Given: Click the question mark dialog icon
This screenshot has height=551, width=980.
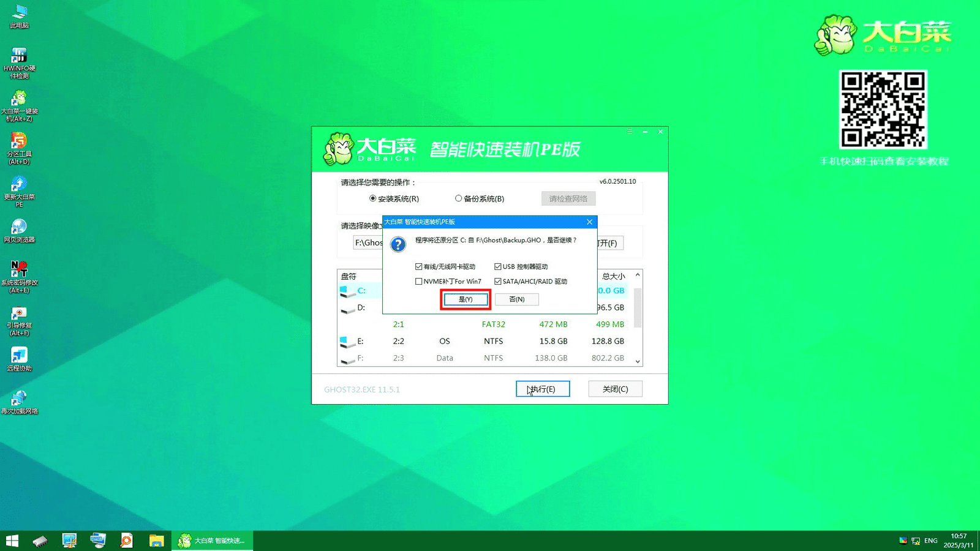Looking at the screenshot, I should [398, 245].
